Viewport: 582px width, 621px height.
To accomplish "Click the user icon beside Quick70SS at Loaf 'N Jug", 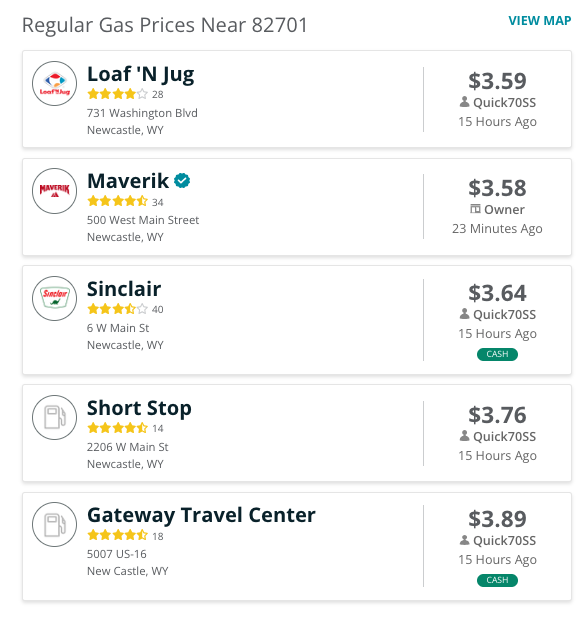I will pyautogui.click(x=464, y=102).
